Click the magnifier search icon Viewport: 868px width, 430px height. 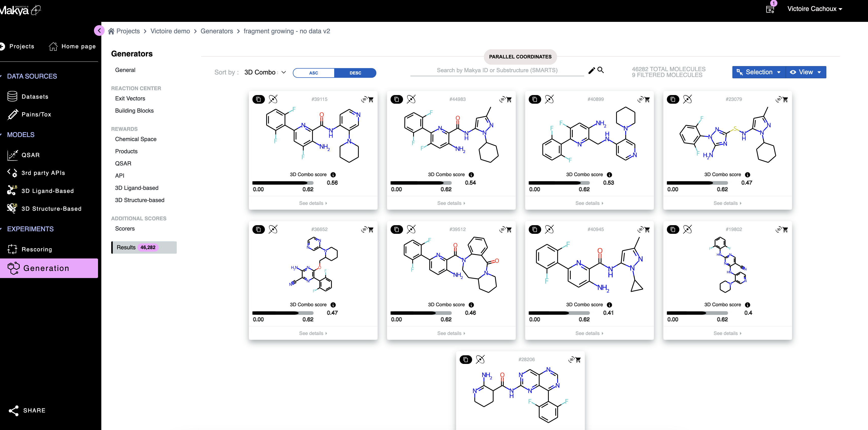pyautogui.click(x=600, y=70)
